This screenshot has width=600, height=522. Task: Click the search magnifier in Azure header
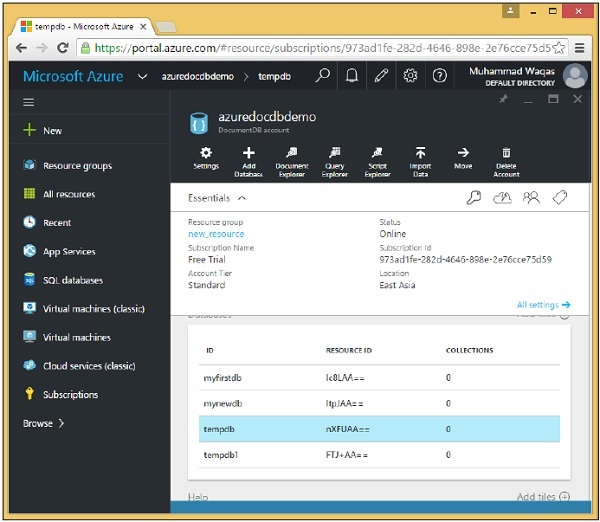click(x=322, y=76)
